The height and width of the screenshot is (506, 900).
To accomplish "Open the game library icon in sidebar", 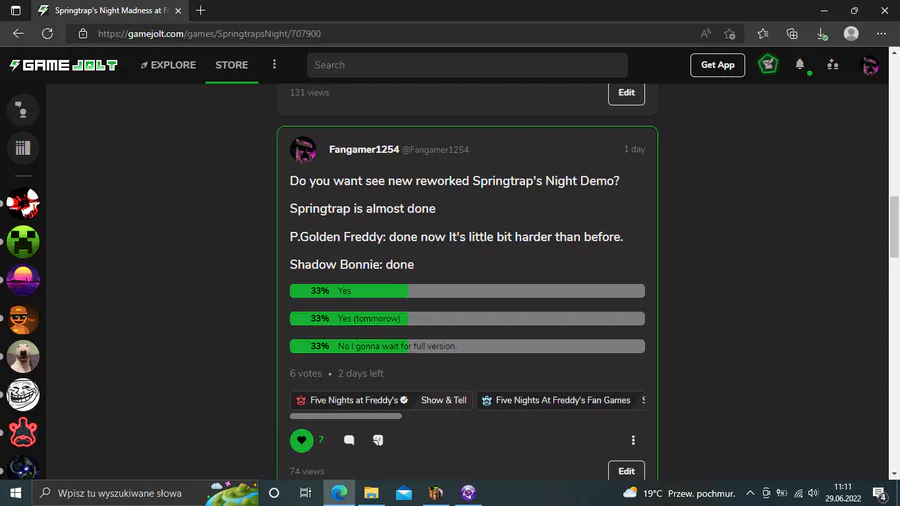I will click(23, 148).
